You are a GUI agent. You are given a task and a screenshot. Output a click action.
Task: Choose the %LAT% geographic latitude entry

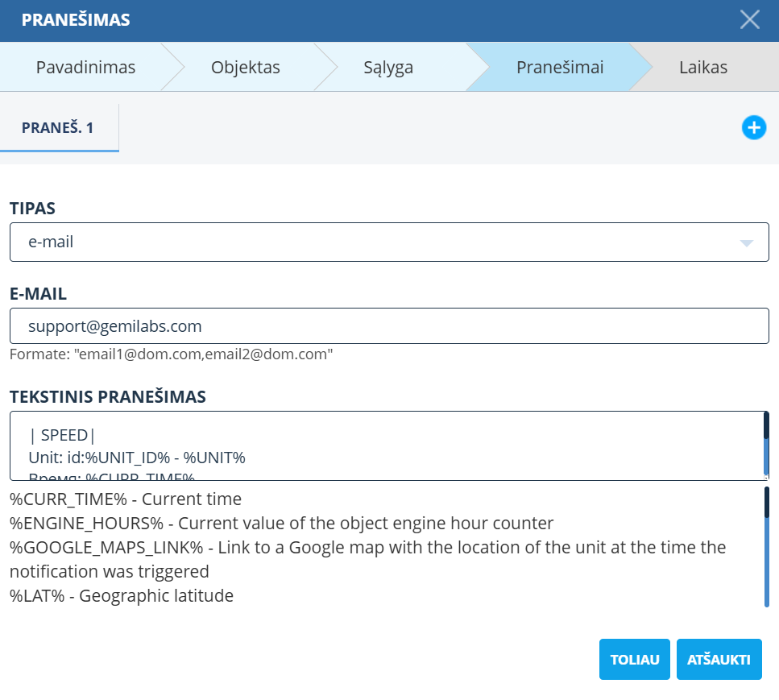point(122,596)
